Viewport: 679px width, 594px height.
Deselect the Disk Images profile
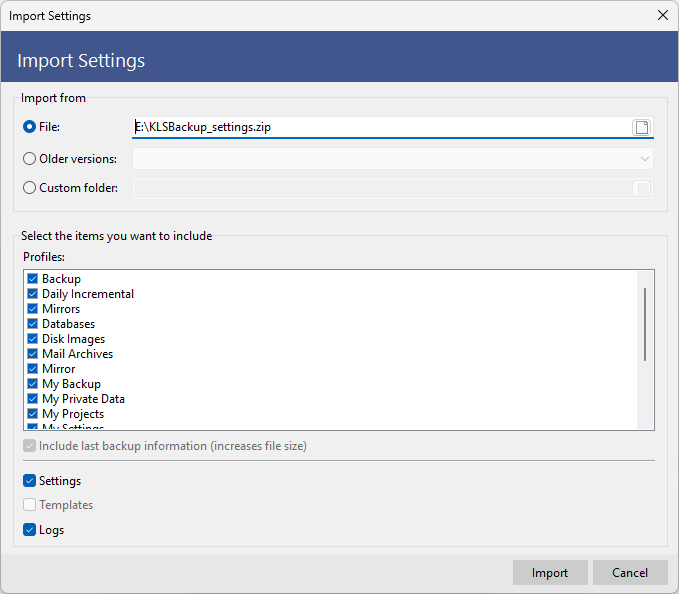[x=33, y=339]
